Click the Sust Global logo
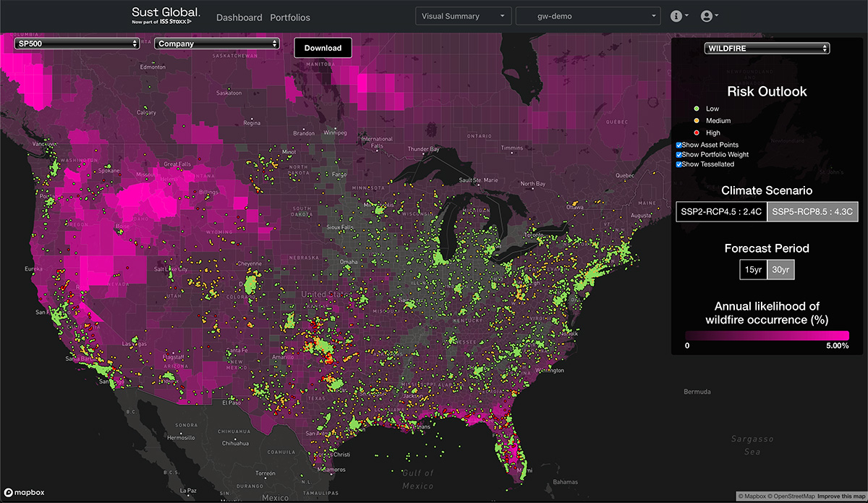Viewport: 868px width, 503px height. (x=166, y=16)
